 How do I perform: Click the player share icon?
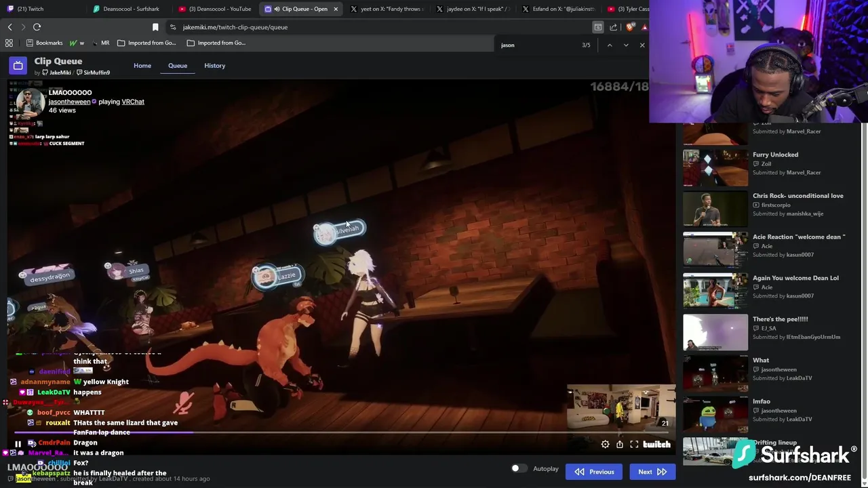[x=620, y=445]
